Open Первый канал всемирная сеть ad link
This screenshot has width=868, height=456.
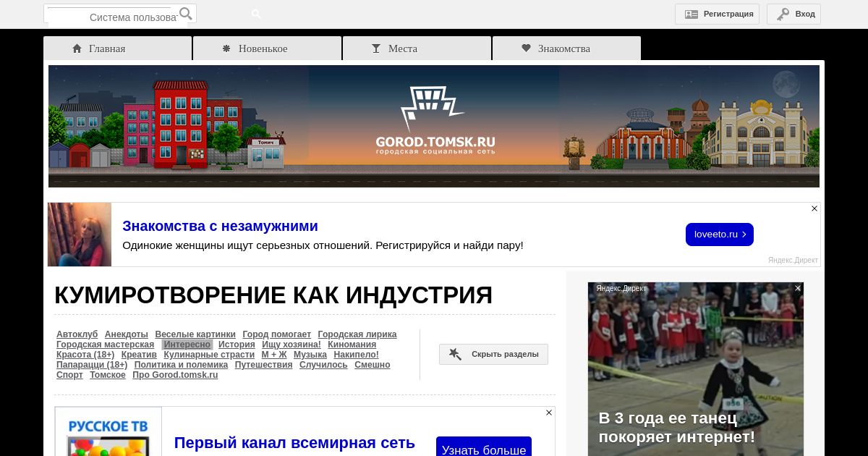(x=294, y=443)
